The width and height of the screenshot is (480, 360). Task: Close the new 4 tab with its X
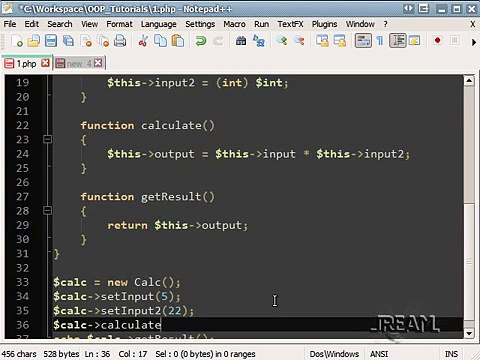tap(98, 63)
